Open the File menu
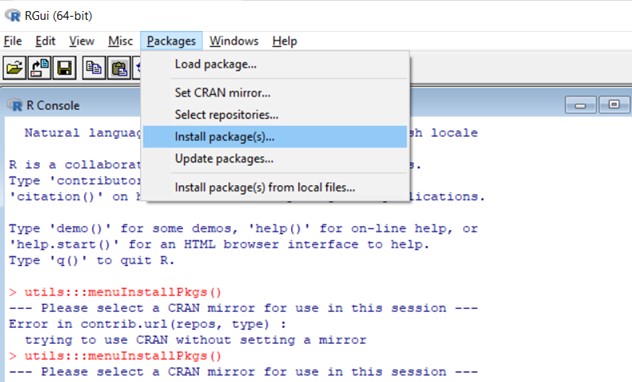Screen dimensions: 632x382 pyautogui.click(x=12, y=41)
